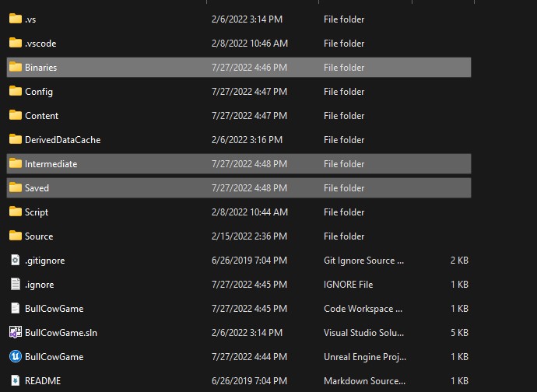Select the BullCowGame.sln file name
Screen dimensions: 537x392
point(61,332)
